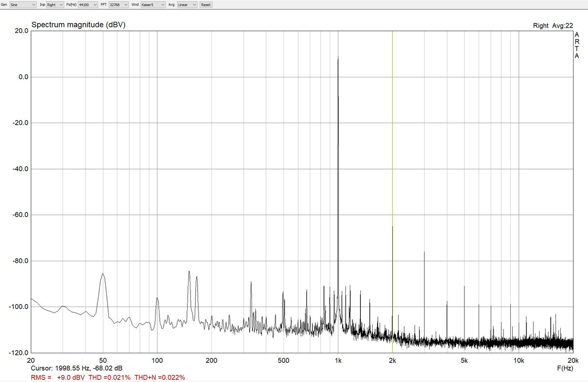The height and width of the screenshot is (382, 588).
Task: Click the '-60.0' label on the dBV axis
Action: click(x=21, y=215)
